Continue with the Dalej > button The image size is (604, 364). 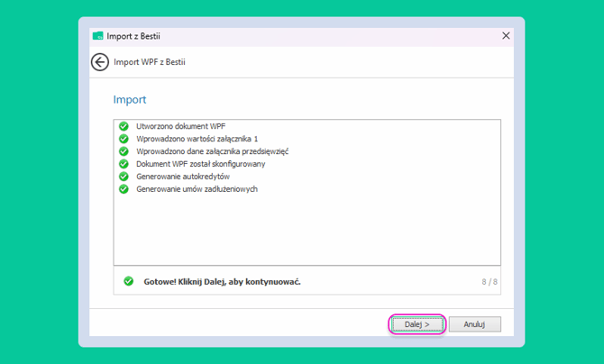417,324
